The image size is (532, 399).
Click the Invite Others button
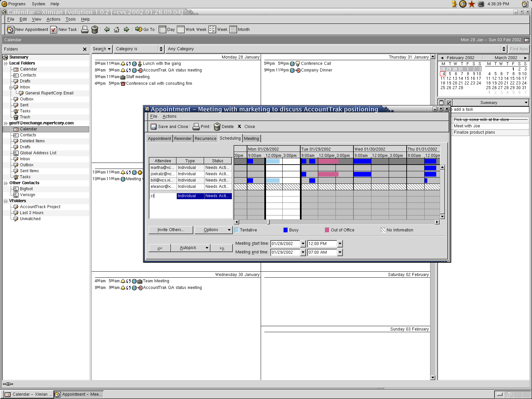click(171, 230)
